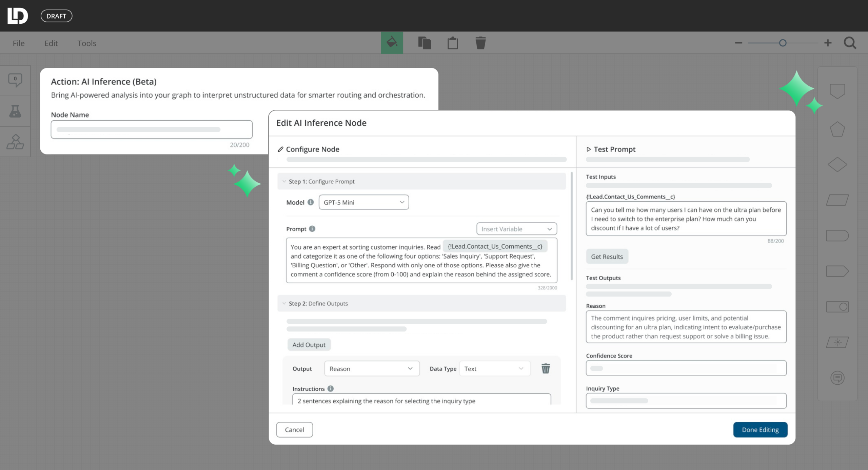Click the copy icon in the toolbar
The image size is (868, 470).
425,42
